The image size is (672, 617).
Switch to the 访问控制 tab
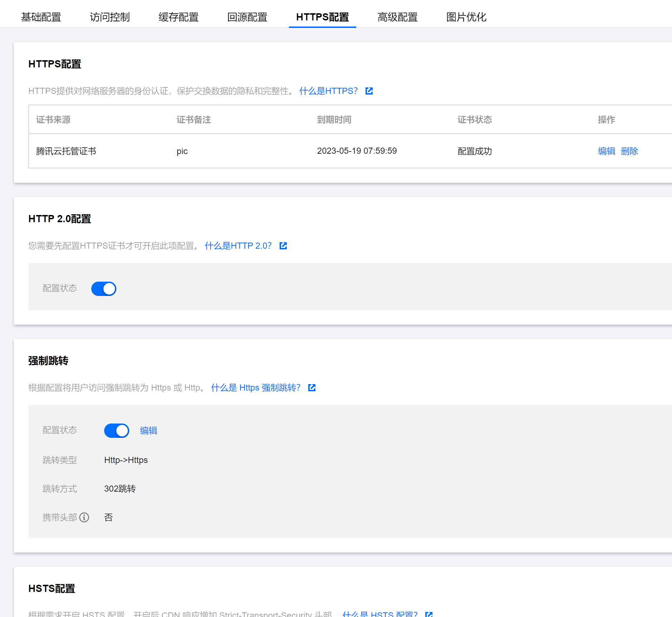tap(110, 17)
